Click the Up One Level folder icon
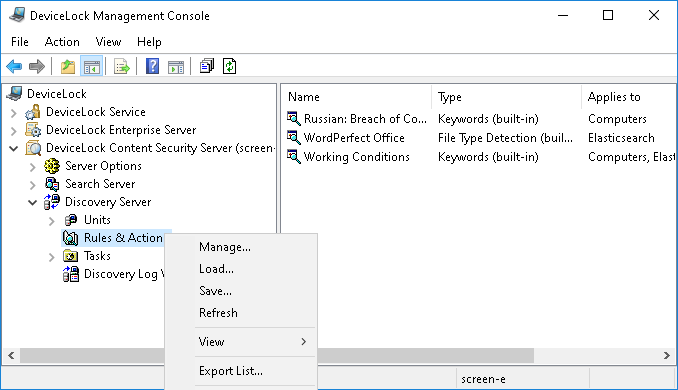 click(67, 67)
